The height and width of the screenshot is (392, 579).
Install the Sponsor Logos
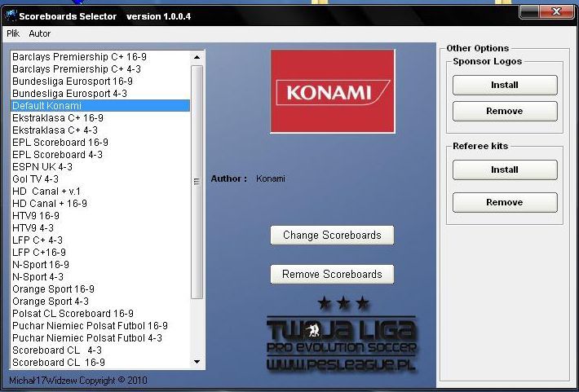(x=505, y=85)
